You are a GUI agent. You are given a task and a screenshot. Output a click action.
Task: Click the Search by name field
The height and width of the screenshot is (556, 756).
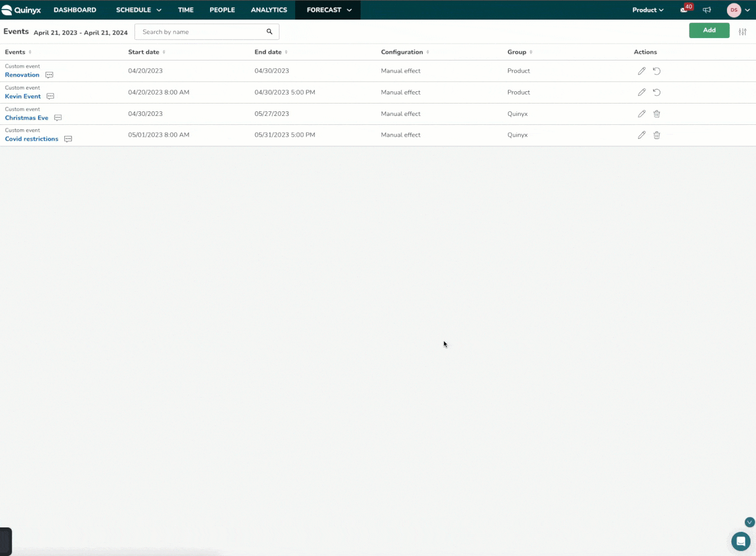207,32
